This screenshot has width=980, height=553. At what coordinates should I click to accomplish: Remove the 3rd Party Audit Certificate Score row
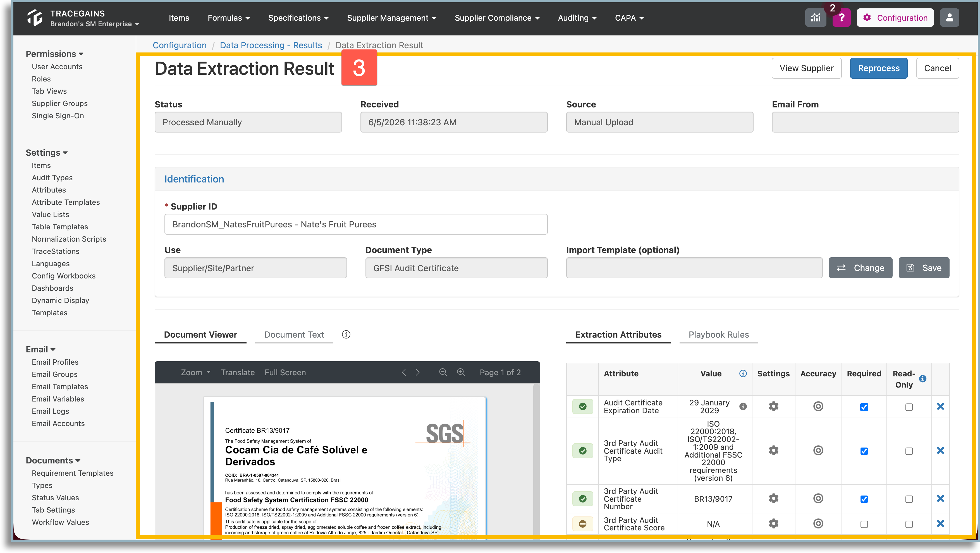(940, 524)
